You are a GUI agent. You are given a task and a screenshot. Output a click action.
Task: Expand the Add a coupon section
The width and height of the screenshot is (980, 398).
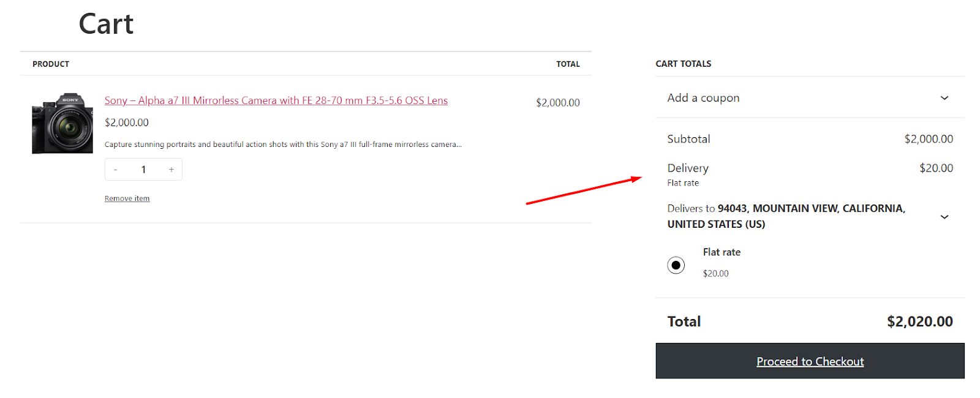click(810, 98)
